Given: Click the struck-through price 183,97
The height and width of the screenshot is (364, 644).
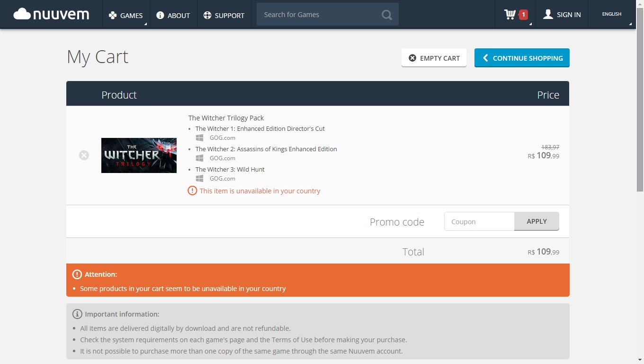Looking at the screenshot, I should coord(550,147).
